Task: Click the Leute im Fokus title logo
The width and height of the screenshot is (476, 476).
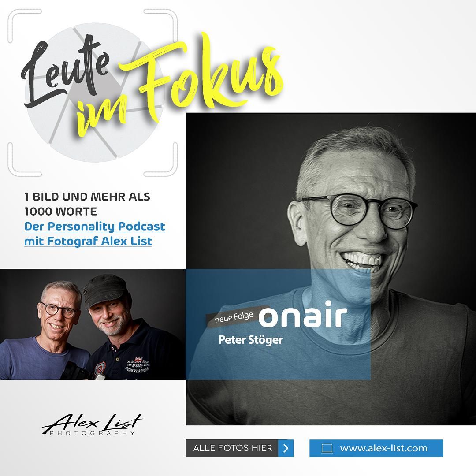Action: coord(152,85)
